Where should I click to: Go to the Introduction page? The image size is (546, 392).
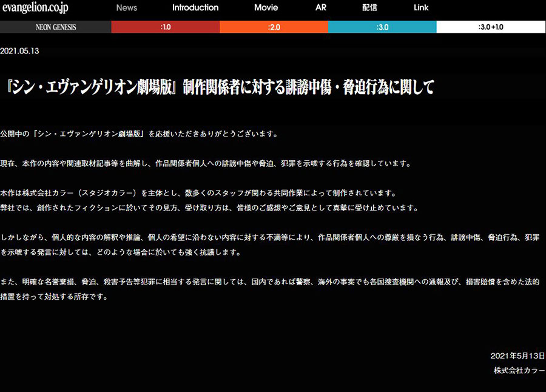pos(195,8)
